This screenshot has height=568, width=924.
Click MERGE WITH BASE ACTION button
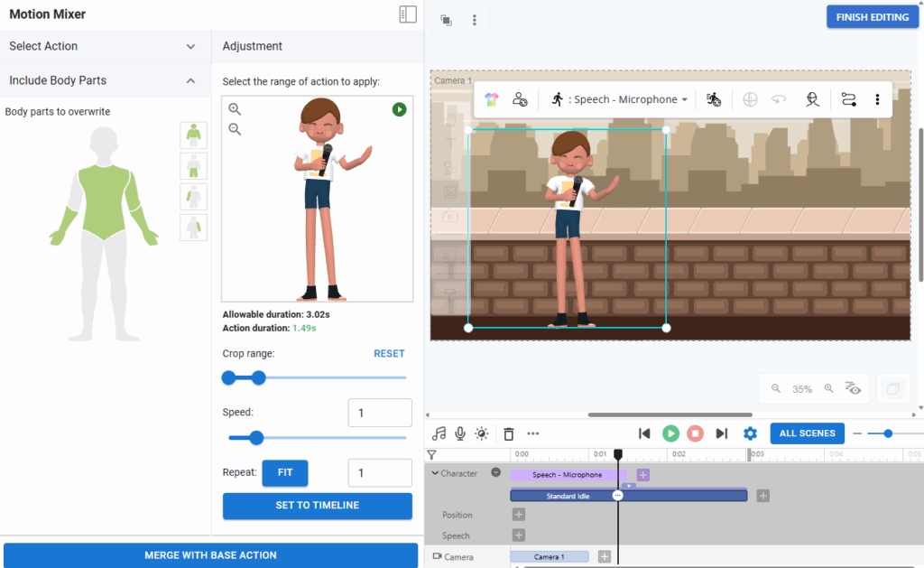[x=210, y=554]
